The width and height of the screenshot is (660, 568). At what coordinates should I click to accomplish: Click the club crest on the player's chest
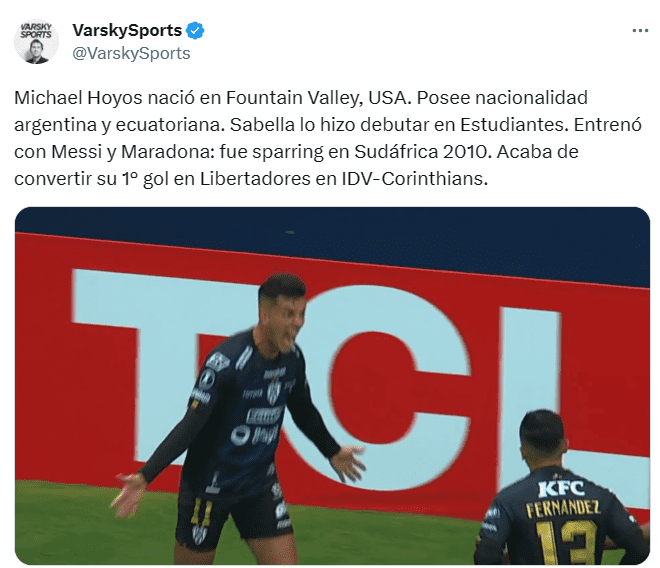(274, 392)
